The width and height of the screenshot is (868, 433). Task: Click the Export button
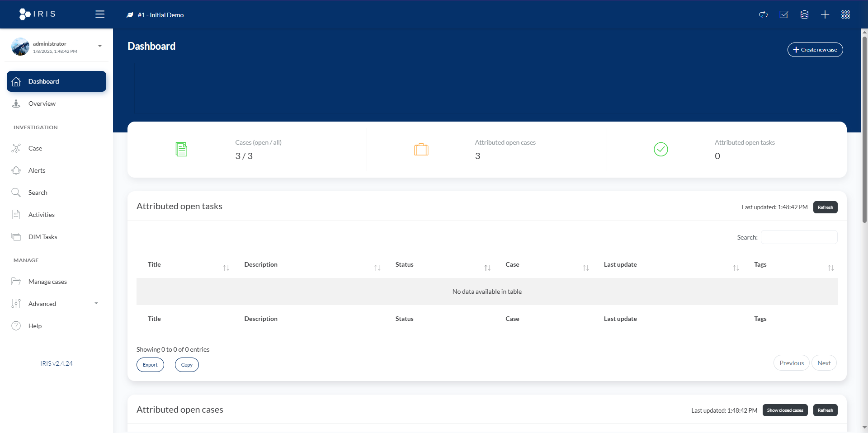click(x=150, y=365)
